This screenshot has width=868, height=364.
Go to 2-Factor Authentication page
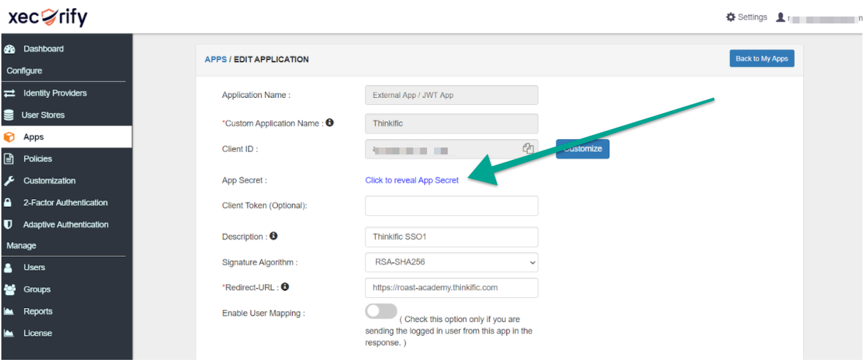66,203
